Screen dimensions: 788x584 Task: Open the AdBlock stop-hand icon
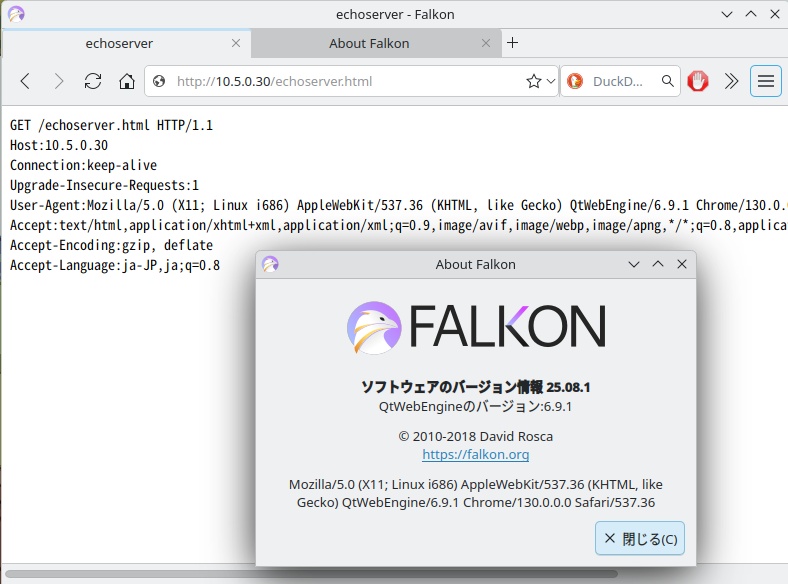click(x=698, y=81)
